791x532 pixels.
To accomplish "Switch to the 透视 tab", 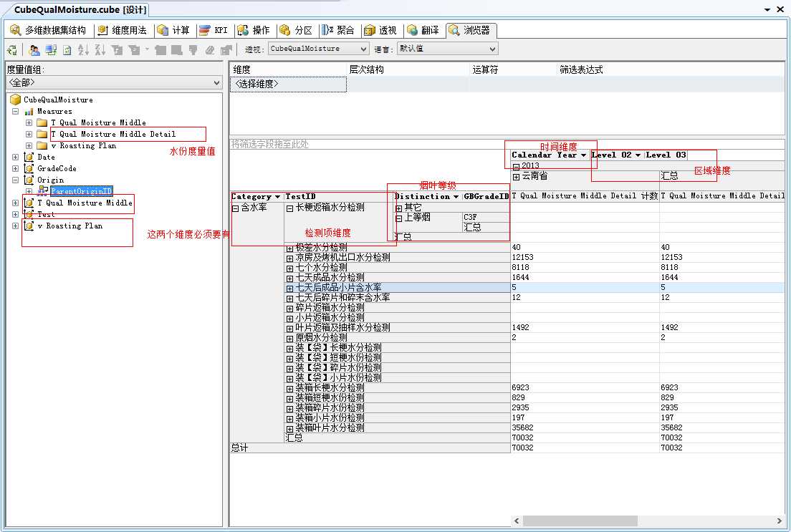I will [x=381, y=30].
